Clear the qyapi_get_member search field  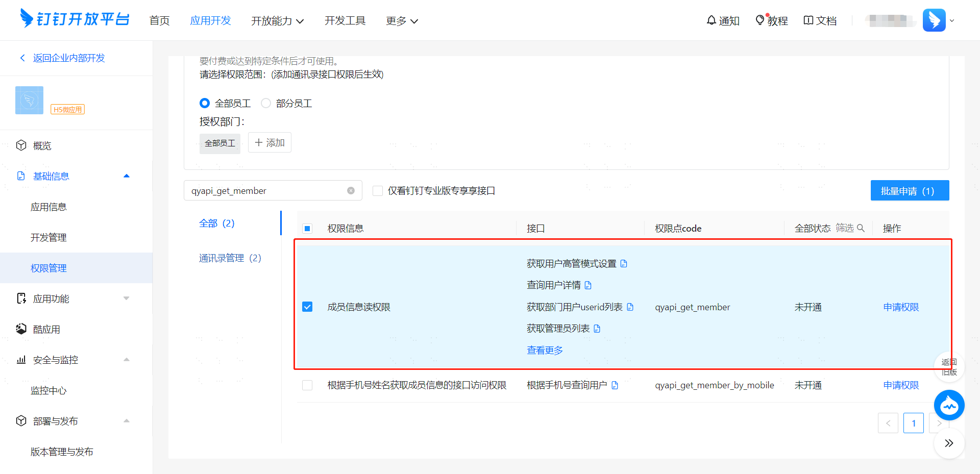pos(351,191)
